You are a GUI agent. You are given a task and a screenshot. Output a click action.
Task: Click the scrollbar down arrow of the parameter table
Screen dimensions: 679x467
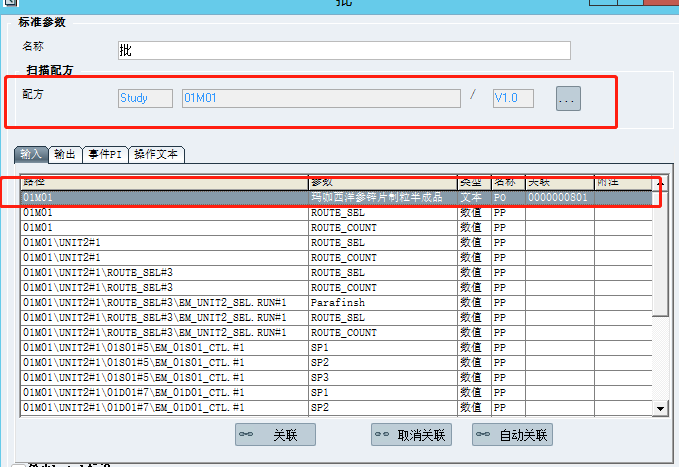coord(660,408)
